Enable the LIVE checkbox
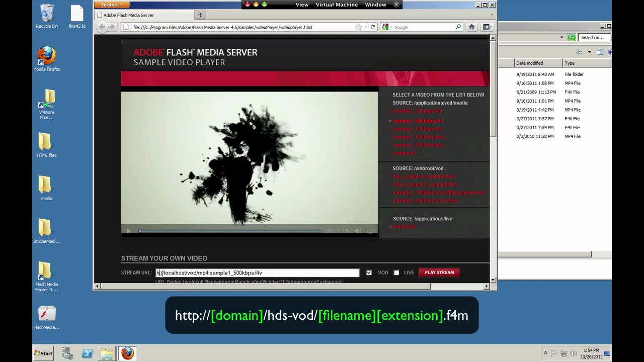 point(396,273)
